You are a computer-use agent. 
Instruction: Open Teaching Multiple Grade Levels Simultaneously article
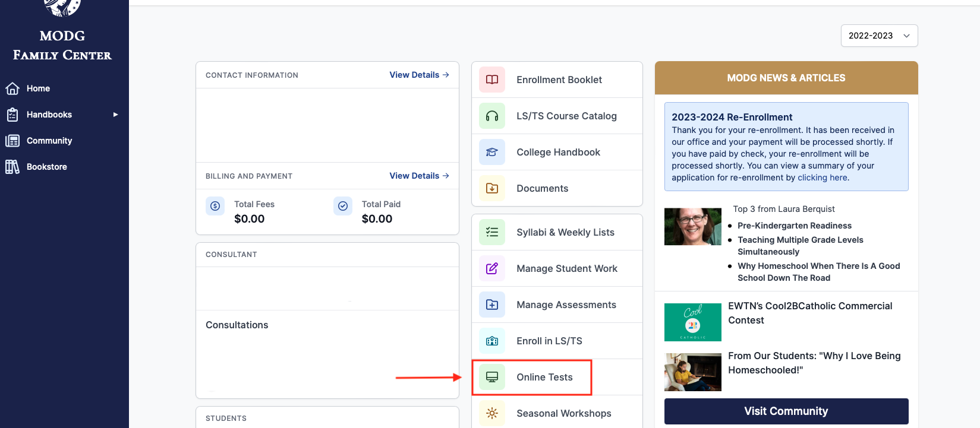801,246
